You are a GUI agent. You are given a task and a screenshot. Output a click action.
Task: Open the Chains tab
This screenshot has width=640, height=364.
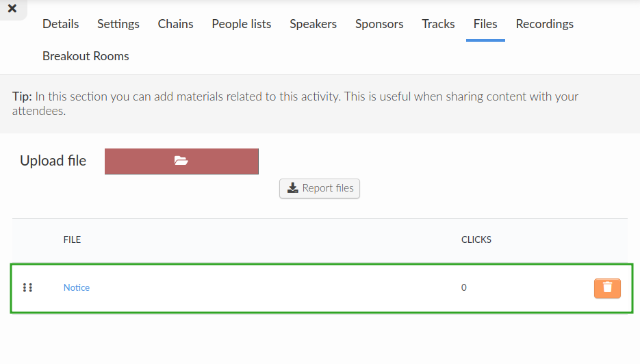click(x=175, y=24)
